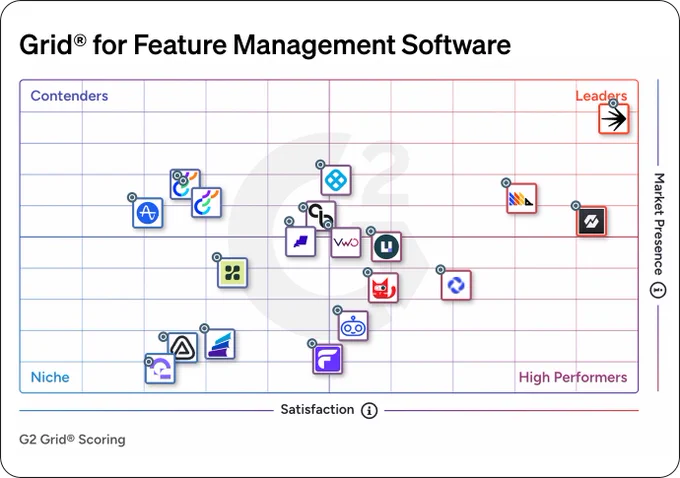Open the dark square white zigzag logo
Image resolution: width=680 pixels, height=478 pixels.
point(592,221)
